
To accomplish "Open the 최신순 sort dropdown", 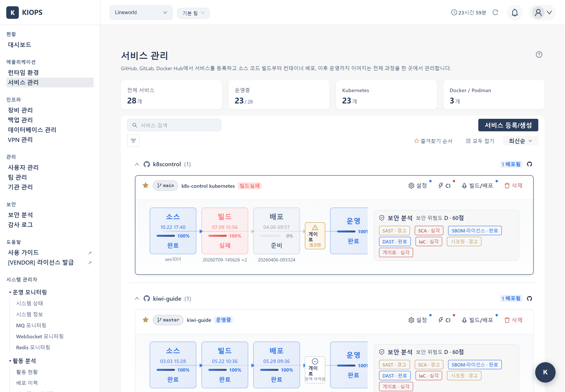I will coord(520,141).
